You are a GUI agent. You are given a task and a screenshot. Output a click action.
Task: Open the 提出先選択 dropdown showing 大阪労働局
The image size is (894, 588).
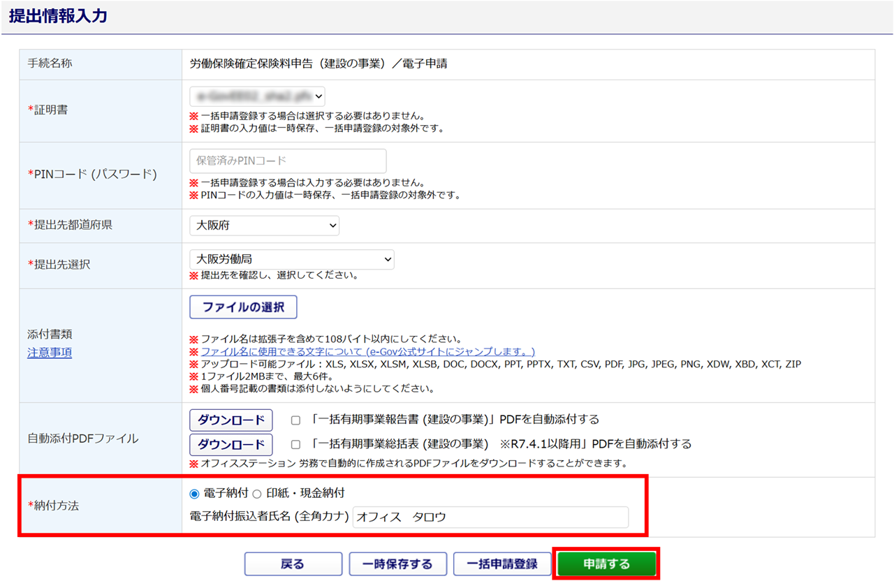click(291, 259)
